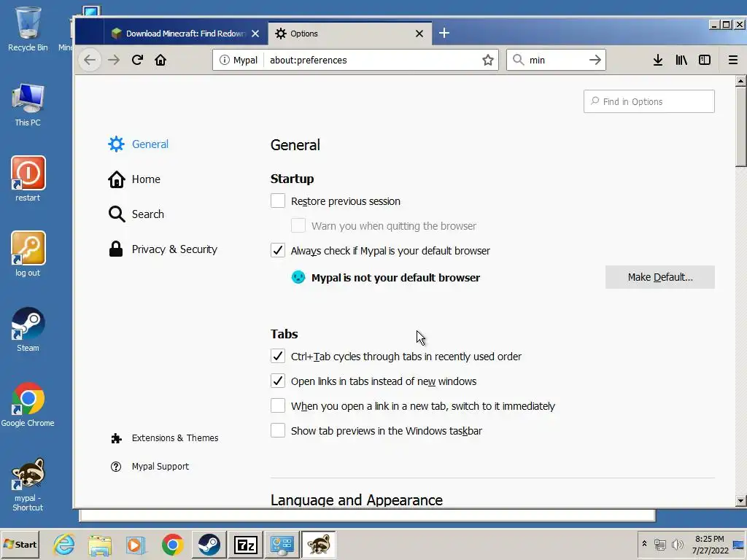
Task: Show site information icon beside Mypal
Action: (225, 60)
